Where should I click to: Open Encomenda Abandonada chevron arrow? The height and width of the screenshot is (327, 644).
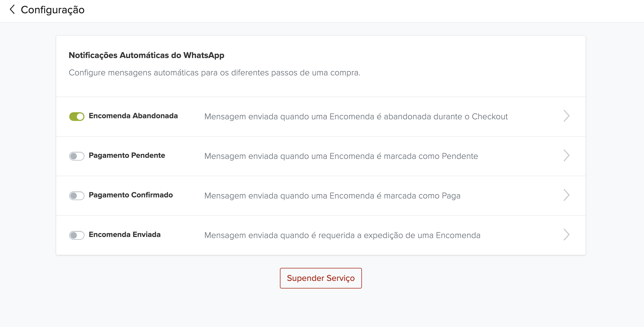[566, 116]
